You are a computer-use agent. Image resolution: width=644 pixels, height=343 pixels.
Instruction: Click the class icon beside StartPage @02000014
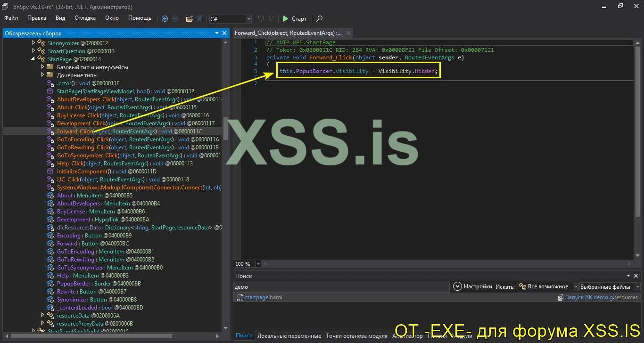pyautogui.click(x=41, y=59)
